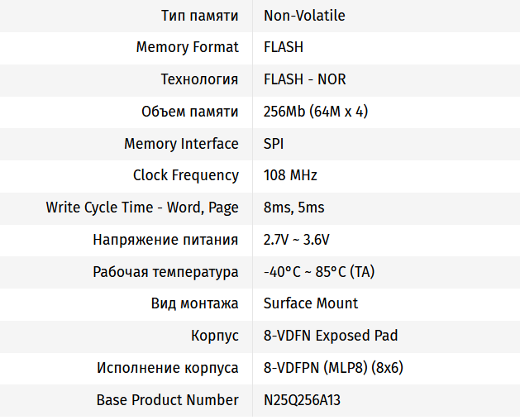Viewport: 520px width, 420px height.
Task: Select the 'Surface Mount' value
Action: pyautogui.click(x=311, y=303)
